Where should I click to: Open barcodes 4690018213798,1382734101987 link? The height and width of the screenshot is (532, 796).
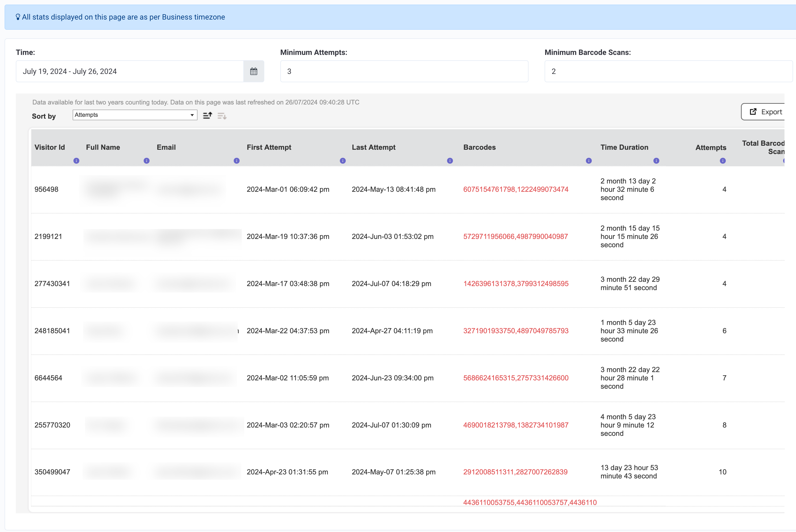pos(516,425)
